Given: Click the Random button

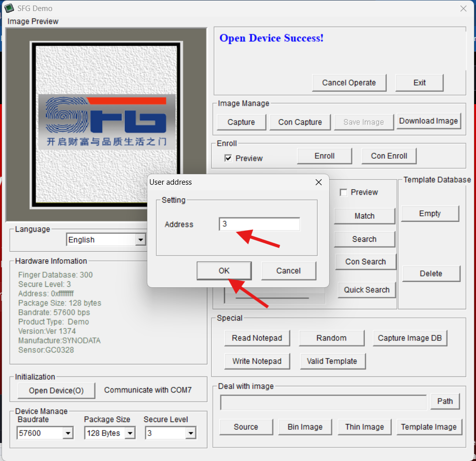Looking at the screenshot, I should coord(332,338).
